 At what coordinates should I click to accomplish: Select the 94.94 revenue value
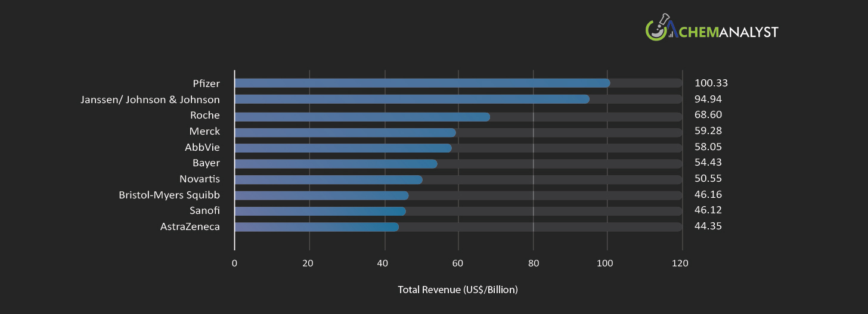coord(708,99)
